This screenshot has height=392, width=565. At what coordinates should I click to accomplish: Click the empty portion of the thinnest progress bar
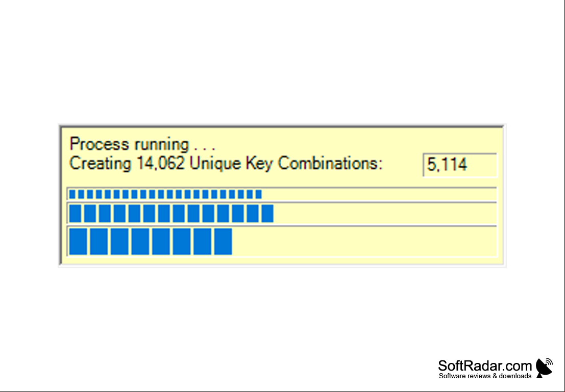[x=379, y=194]
